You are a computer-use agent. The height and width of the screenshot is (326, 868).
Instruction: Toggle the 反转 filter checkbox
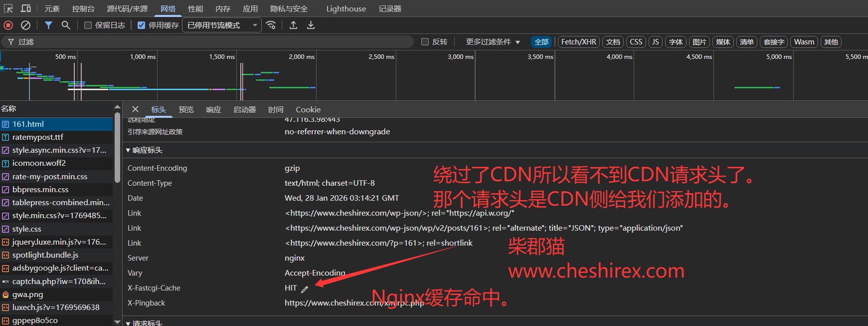425,42
